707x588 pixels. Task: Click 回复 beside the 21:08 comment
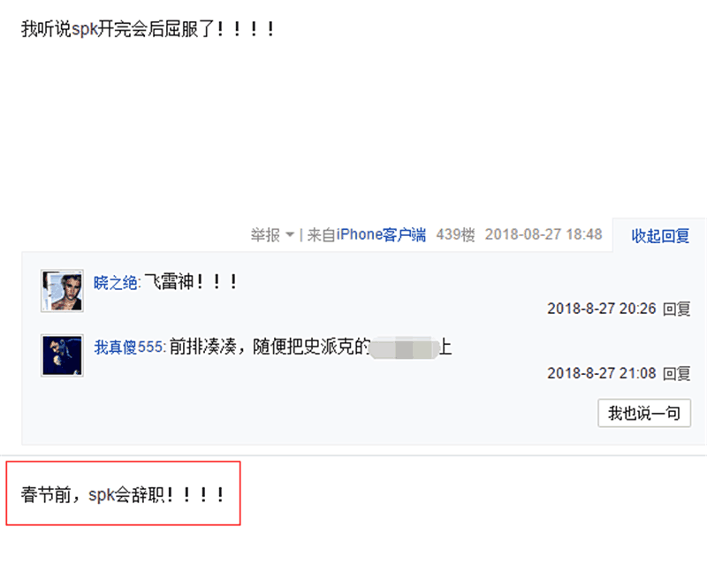[x=677, y=374]
